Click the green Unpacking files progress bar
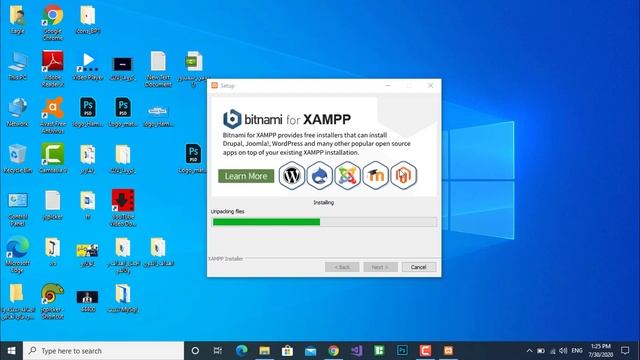Image resolution: width=640 pixels, height=360 pixels. 324,222
